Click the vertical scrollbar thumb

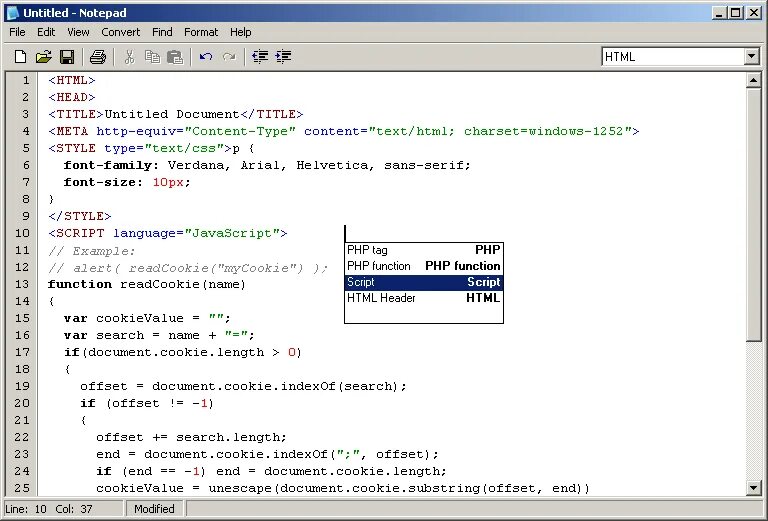753,214
